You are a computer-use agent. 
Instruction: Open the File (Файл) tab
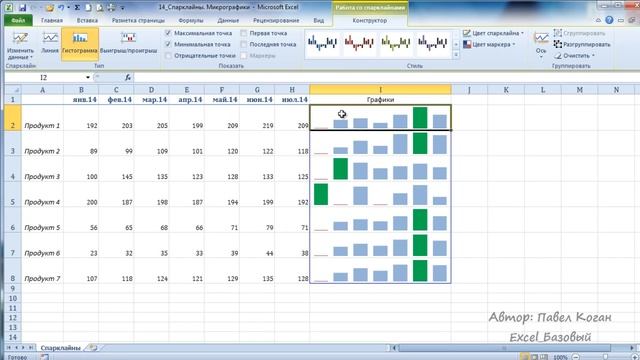18,20
